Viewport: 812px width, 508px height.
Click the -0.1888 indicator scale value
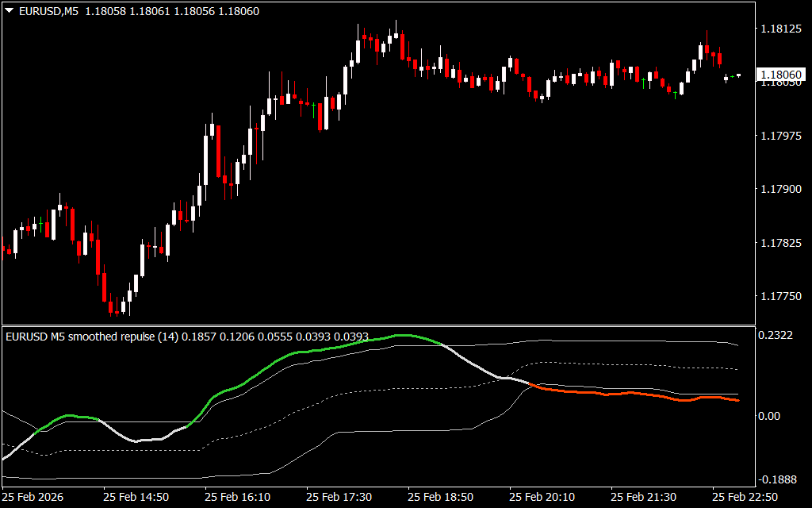click(x=777, y=479)
